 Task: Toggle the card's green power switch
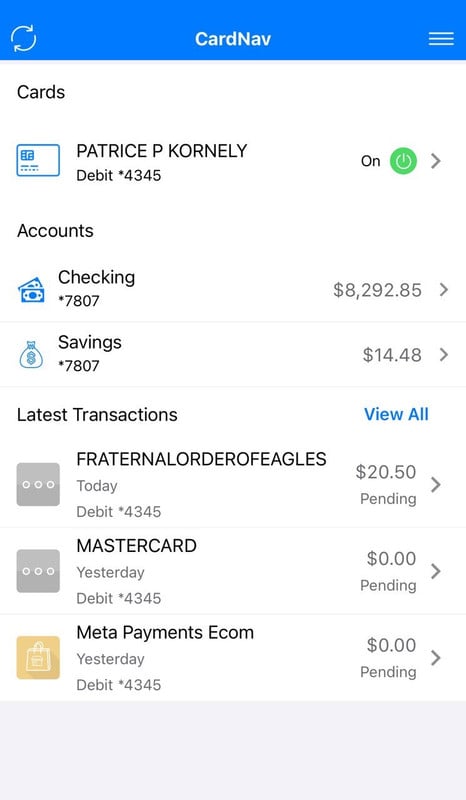403,161
